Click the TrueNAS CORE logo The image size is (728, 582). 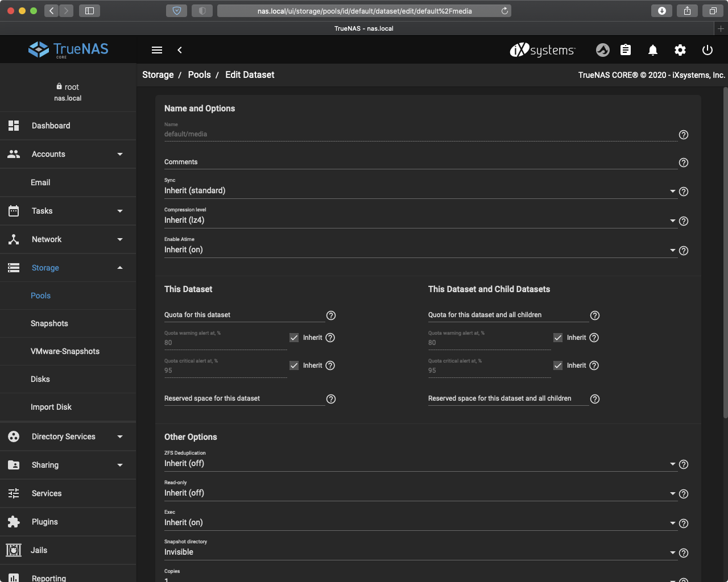(68, 49)
